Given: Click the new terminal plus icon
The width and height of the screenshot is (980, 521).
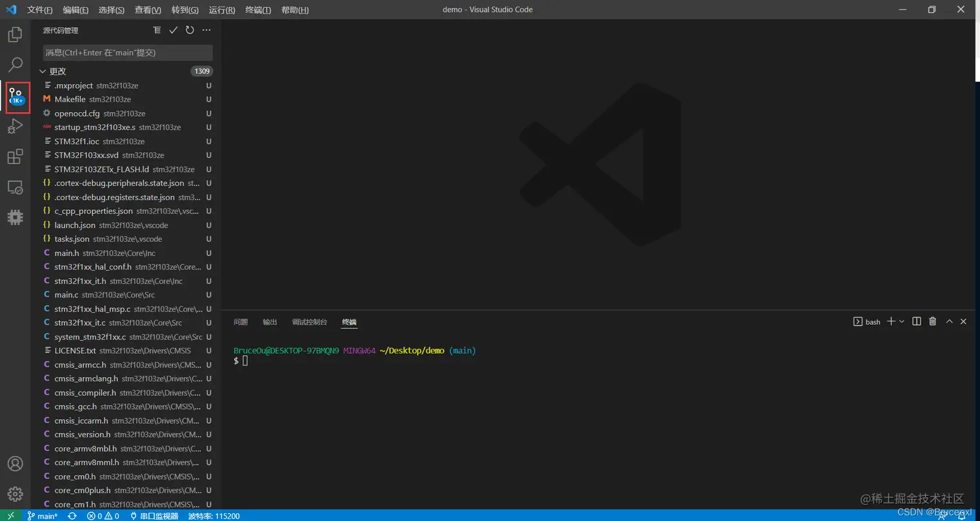Looking at the screenshot, I should (x=891, y=321).
